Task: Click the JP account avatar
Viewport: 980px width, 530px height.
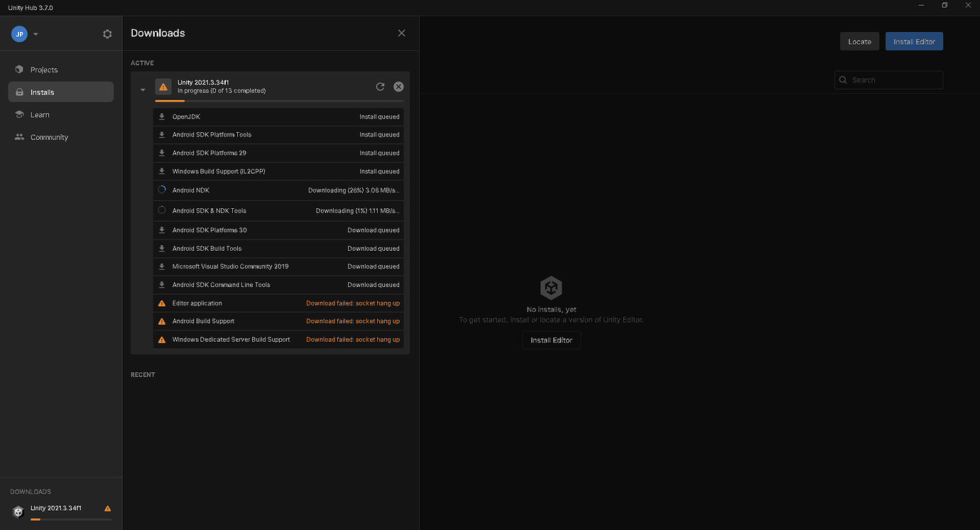Action: click(18, 33)
